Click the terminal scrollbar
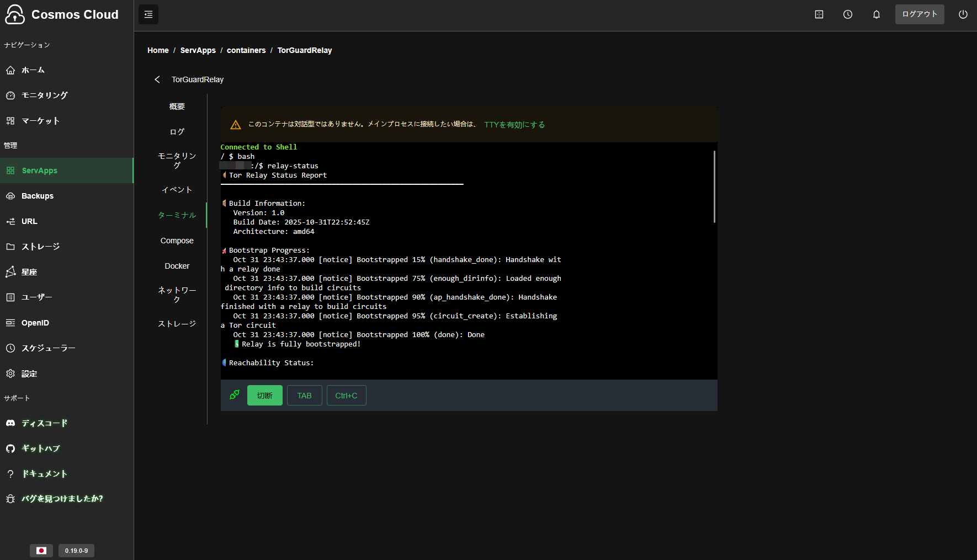Image resolution: width=977 pixels, height=560 pixels. 714,186
